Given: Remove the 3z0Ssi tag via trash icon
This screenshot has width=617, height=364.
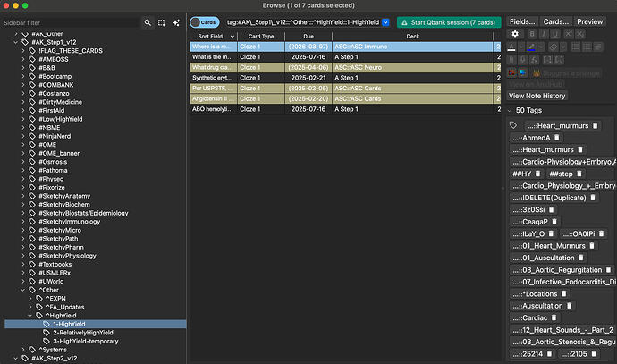Looking at the screenshot, I should point(552,210).
